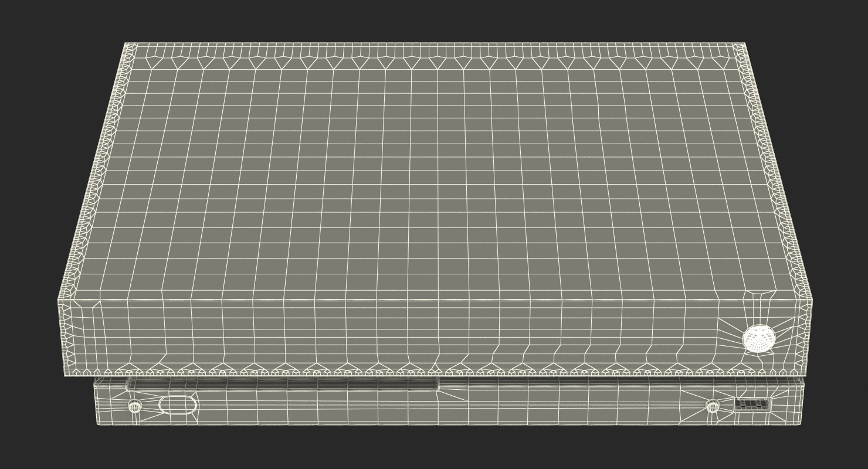Select the oval IR window on lower left

(x=177, y=405)
